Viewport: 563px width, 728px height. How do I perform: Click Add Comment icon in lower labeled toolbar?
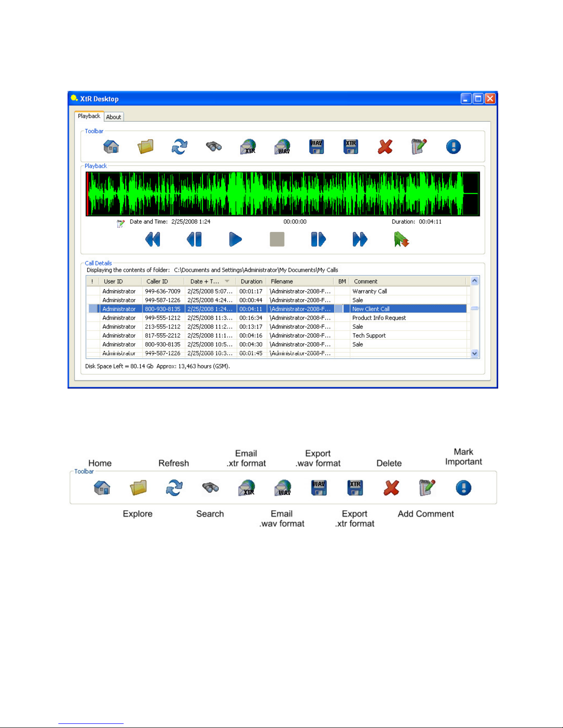[x=427, y=488]
